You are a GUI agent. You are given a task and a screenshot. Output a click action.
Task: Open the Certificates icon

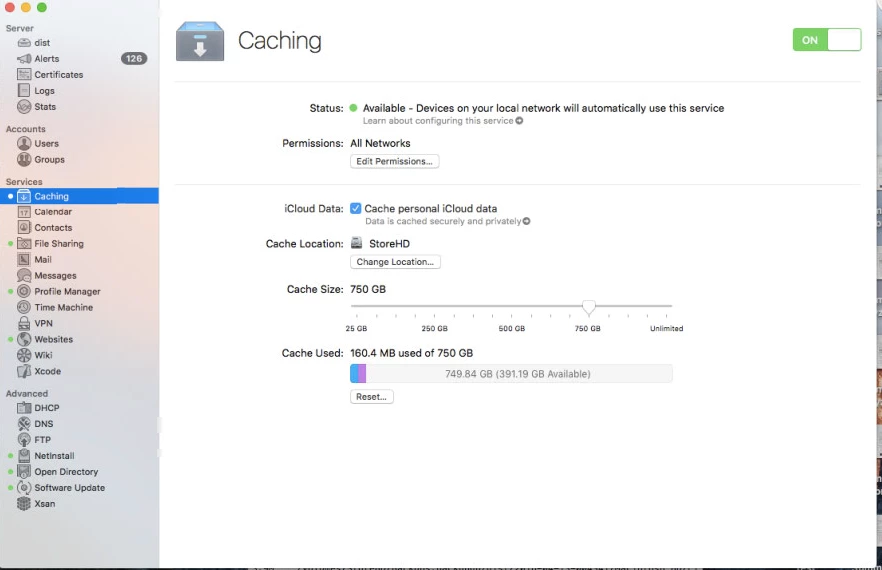24,74
